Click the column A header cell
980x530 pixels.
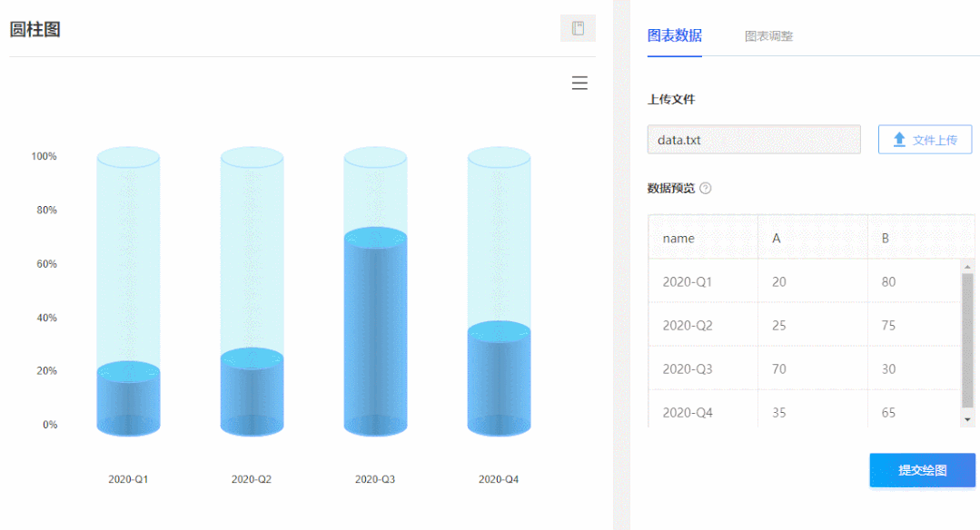click(x=813, y=238)
